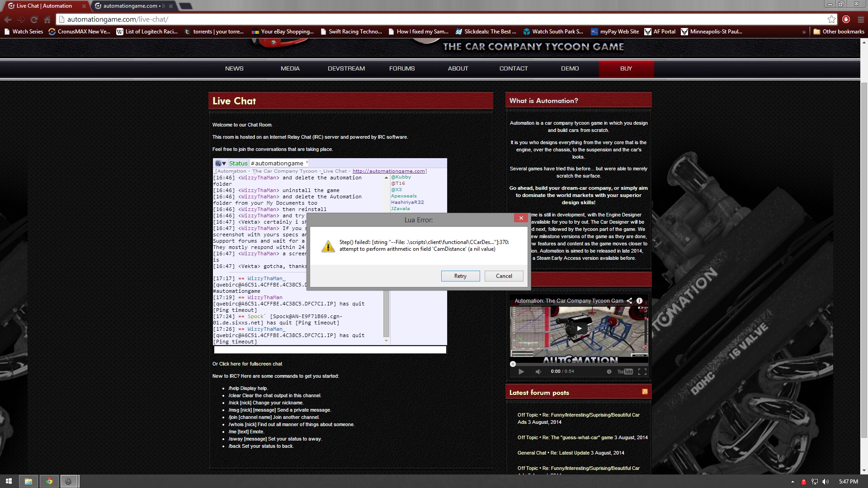Select user Apexseals in nick list
868x488 pixels.
click(x=404, y=196)
